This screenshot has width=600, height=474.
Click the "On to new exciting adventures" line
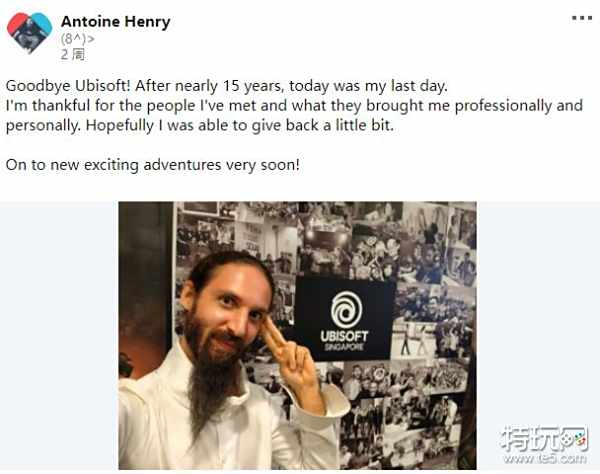click(153, 165)
